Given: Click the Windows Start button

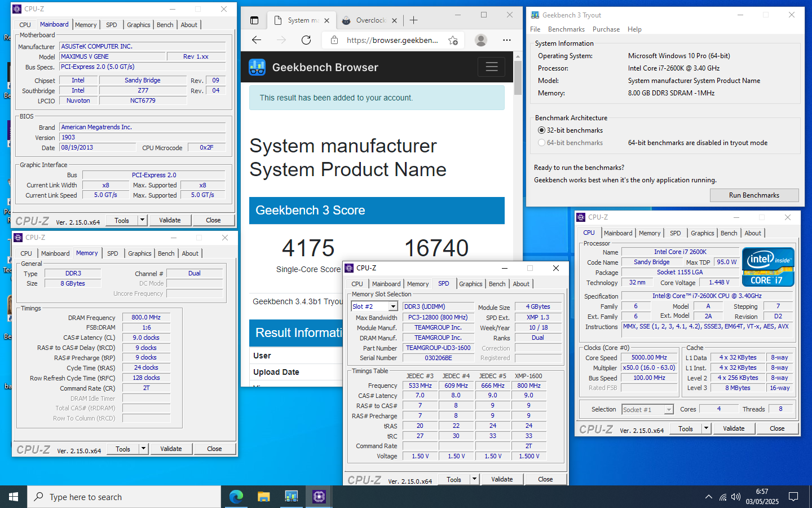Looking at the screenshot, I should coord(14,497).
